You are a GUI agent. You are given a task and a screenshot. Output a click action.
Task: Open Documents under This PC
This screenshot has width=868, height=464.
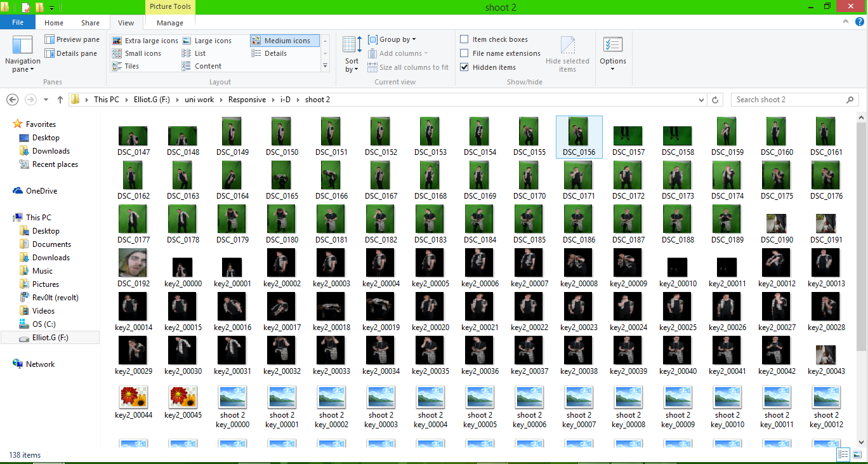tap(51, 244)
